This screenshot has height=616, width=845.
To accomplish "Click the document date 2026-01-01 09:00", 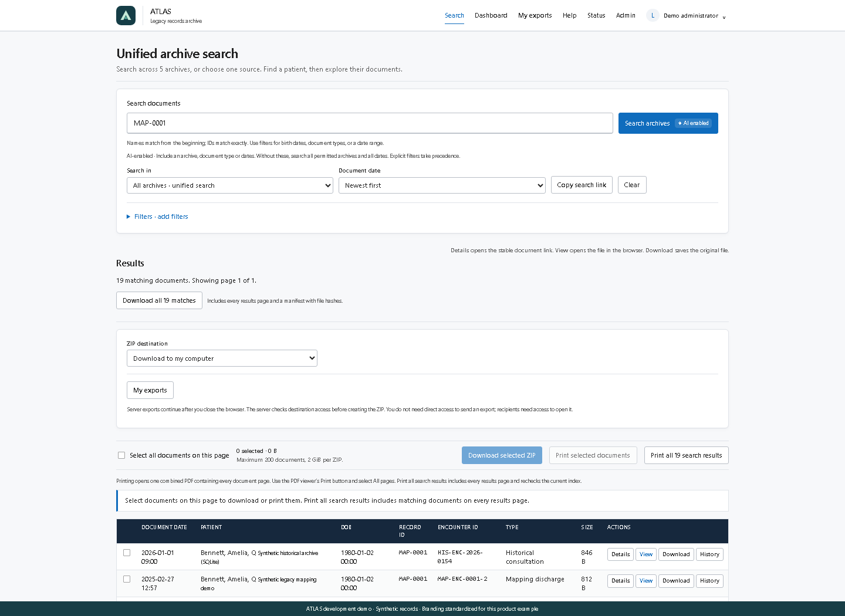I will point(158,557).
